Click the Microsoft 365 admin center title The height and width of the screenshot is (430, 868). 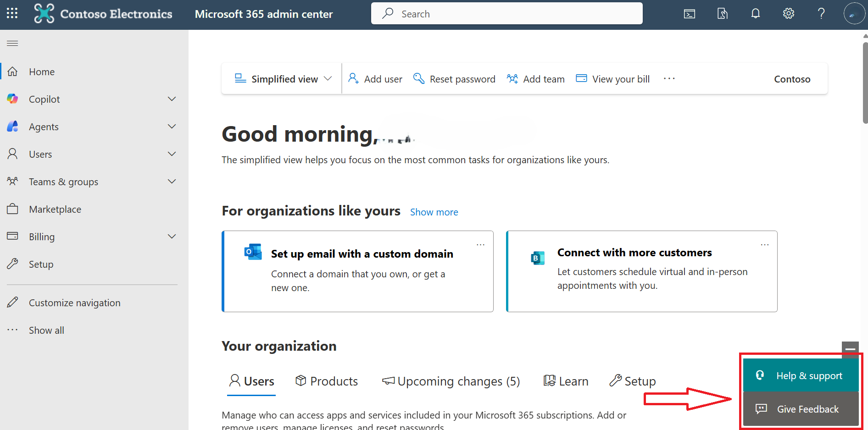(x=264, y=14)
